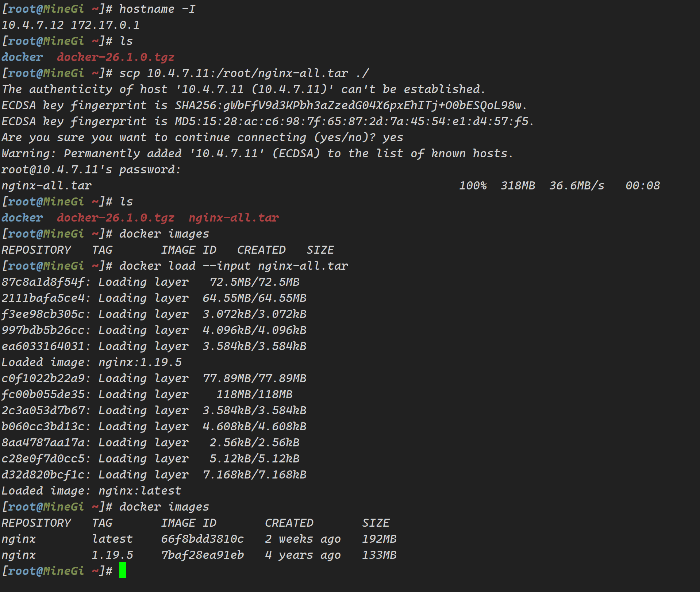Click the 'nginx-all.tar' file in ls output

234,218
